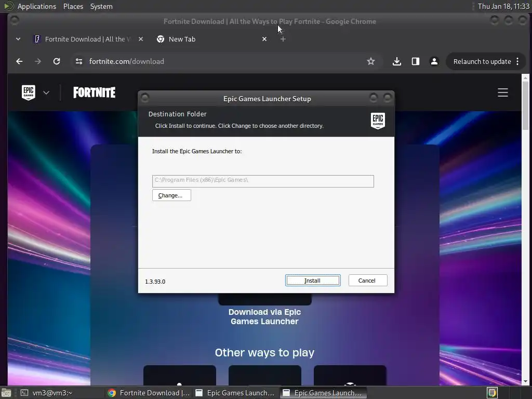Viewport: 532px width, 399px height.
Task: Open the System menu
Action: click(x=101, y=6)
